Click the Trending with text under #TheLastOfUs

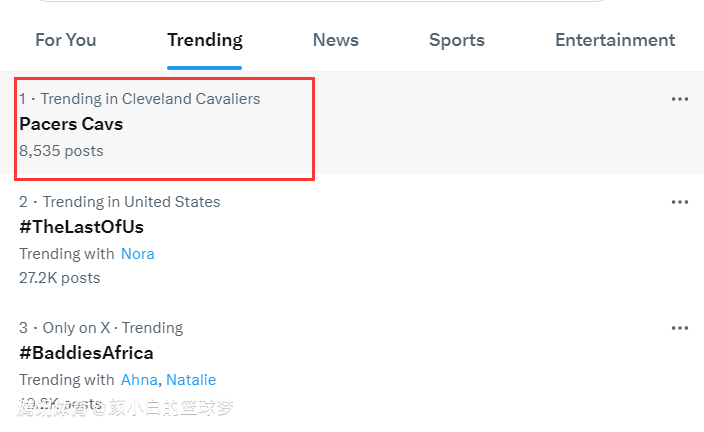66,254
